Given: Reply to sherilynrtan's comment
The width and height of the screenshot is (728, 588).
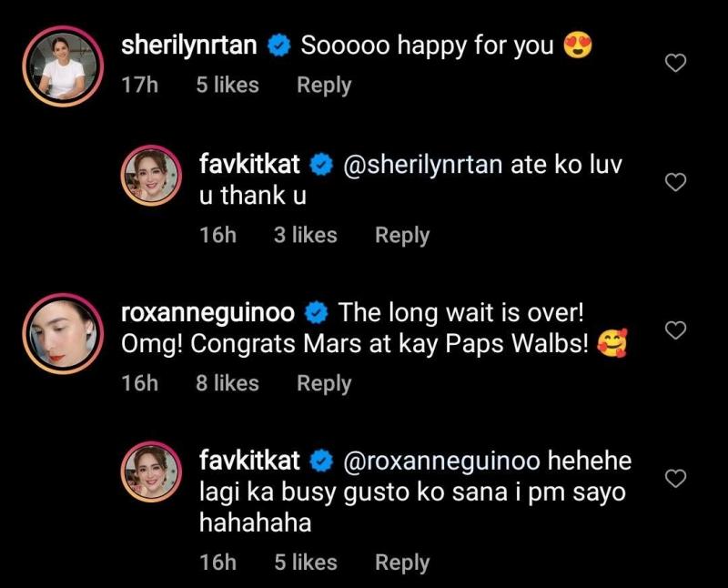Looking at the screenshot, I should pyautogui.click(x=324, y=86).
